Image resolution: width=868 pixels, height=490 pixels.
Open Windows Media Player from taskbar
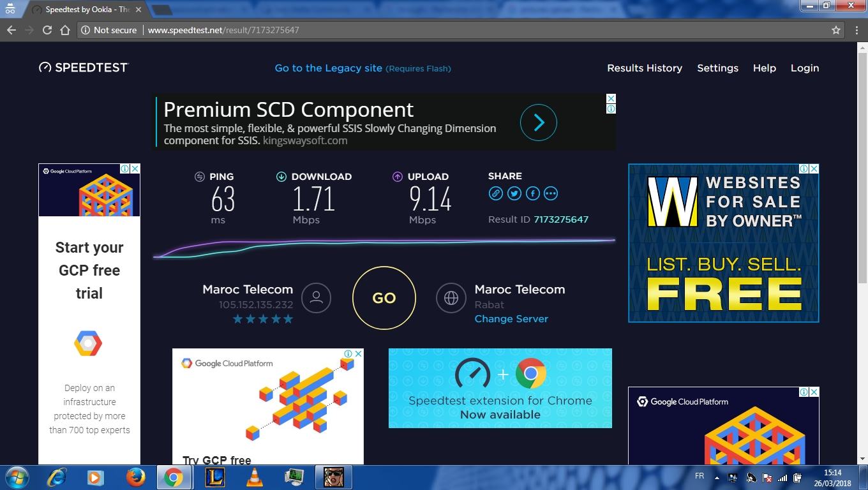pyautogui.click(x=95, y=477)
